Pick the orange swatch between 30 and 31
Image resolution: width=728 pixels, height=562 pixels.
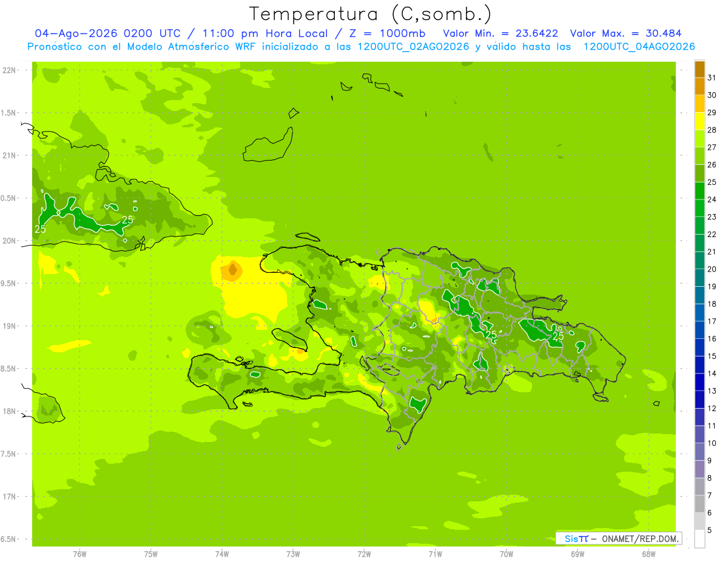(x=699, y=87)
